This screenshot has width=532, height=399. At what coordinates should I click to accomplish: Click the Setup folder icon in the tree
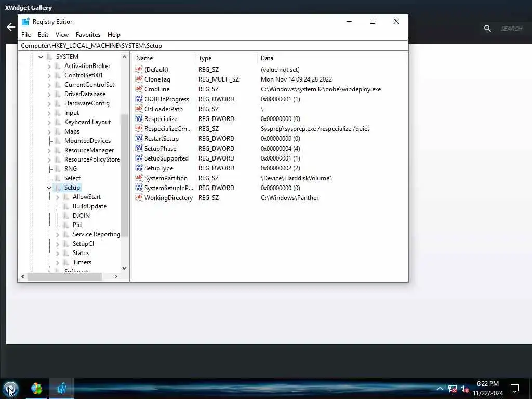58,187
